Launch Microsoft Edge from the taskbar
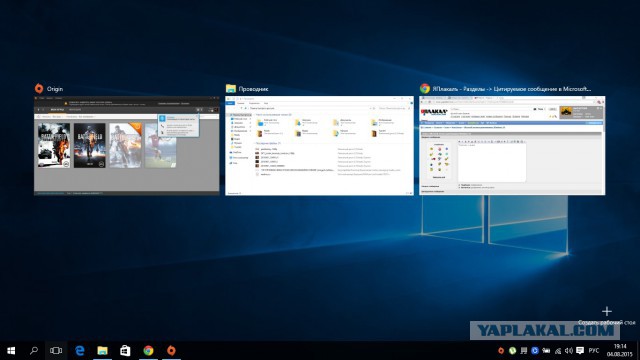Viewport: 640px width, 360px height. tap(80, 351)
